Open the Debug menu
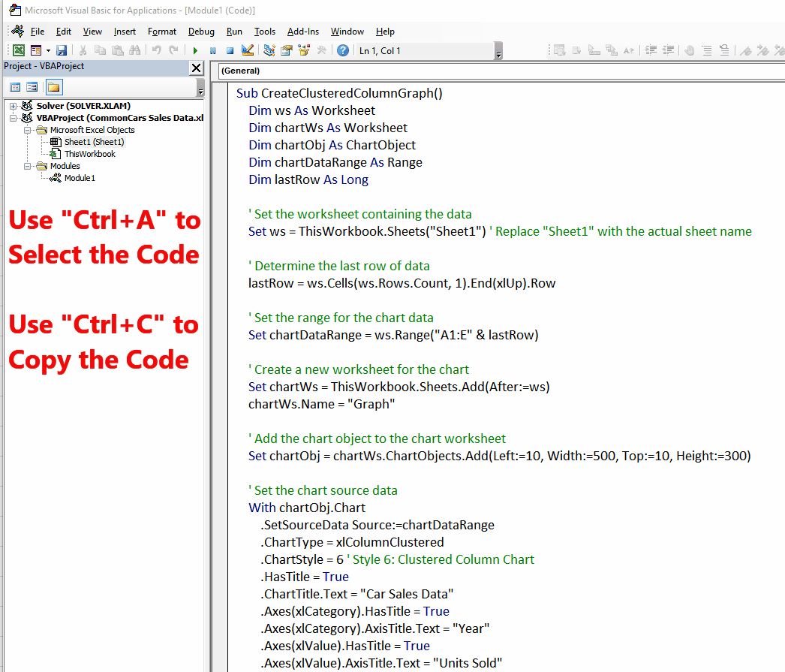 click(x=201, y=32)
